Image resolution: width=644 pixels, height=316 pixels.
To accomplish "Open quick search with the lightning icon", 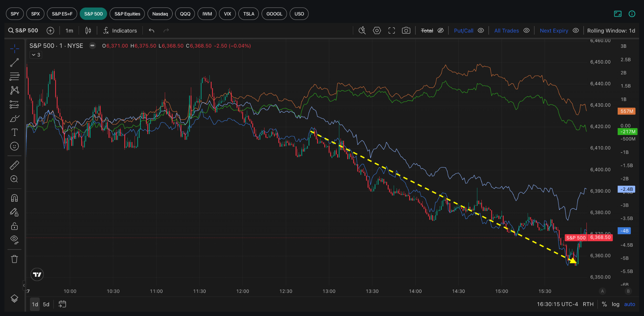I will (x=362, y=31).
